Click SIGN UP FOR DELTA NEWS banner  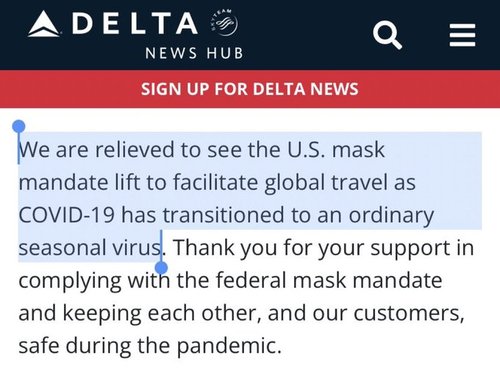pos(250,89)
